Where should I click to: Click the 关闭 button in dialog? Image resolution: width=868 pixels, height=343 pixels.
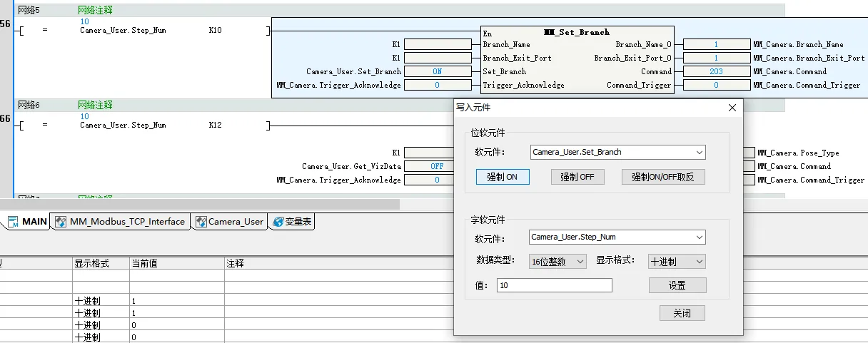pos(682,314)
